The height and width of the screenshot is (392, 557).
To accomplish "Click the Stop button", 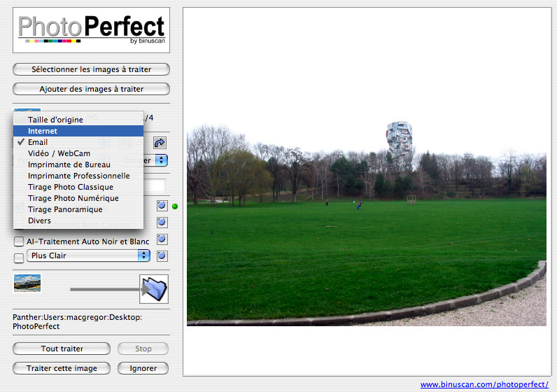I will click(x=143, y=349).
